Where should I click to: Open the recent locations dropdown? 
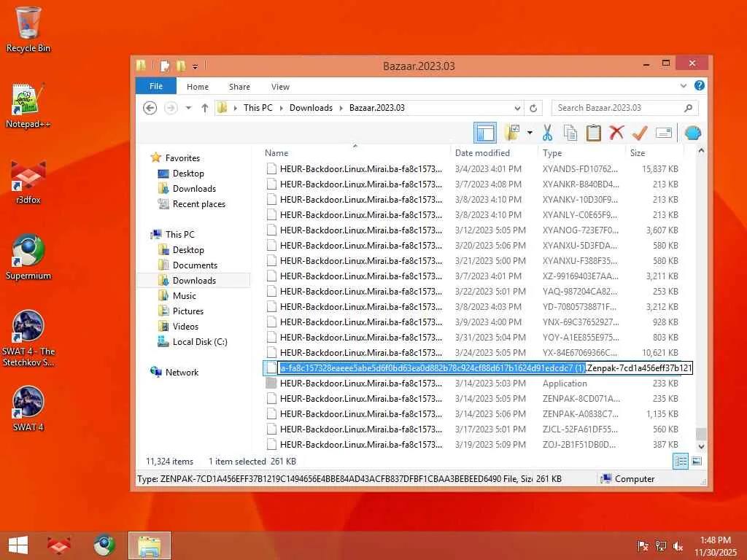189,108
